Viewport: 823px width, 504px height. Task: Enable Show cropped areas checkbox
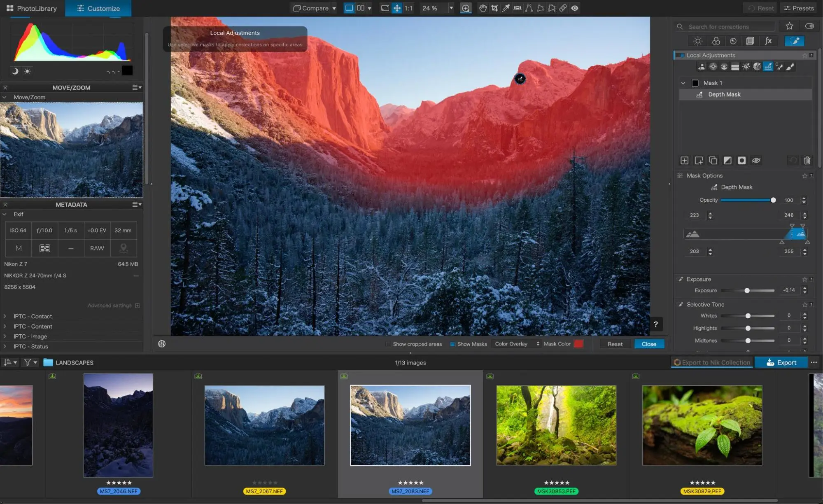(x=388, y=344)
